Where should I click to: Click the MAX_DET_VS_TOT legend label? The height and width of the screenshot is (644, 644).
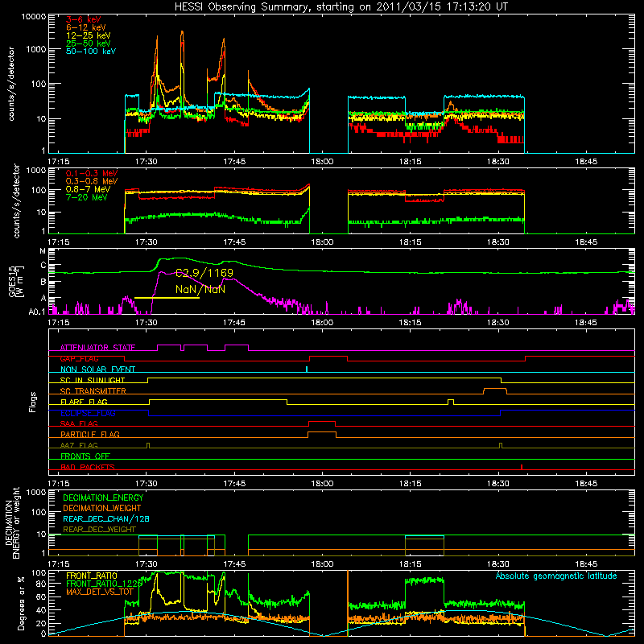click(x=100, y=592)
